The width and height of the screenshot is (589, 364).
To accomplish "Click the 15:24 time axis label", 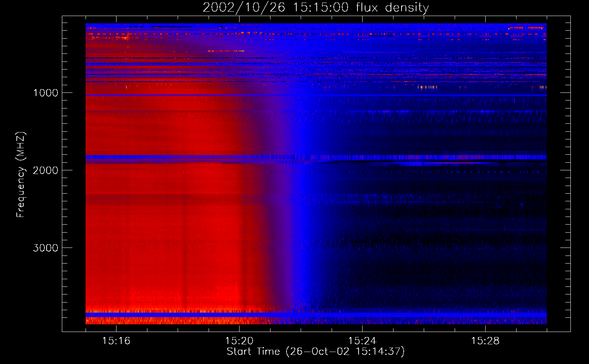I will 362,341.
